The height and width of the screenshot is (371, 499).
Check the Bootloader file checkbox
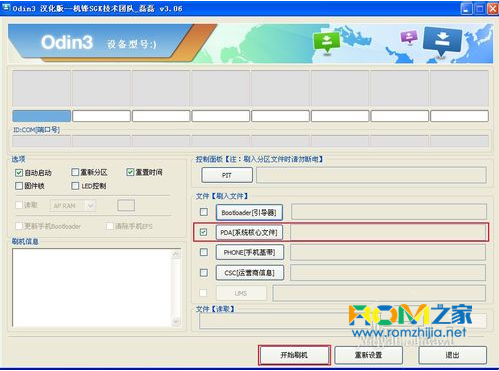(x=204, y=212)
